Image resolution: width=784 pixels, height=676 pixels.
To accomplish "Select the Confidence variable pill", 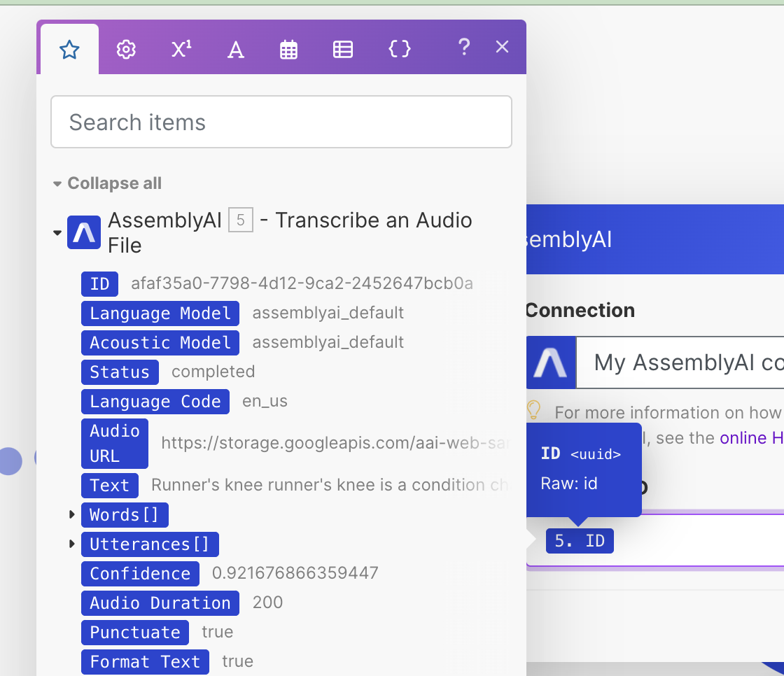I will [x=140, y=574].
